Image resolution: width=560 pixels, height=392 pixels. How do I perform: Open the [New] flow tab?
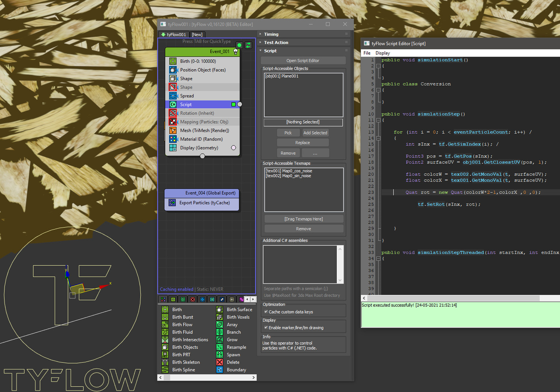197,35
